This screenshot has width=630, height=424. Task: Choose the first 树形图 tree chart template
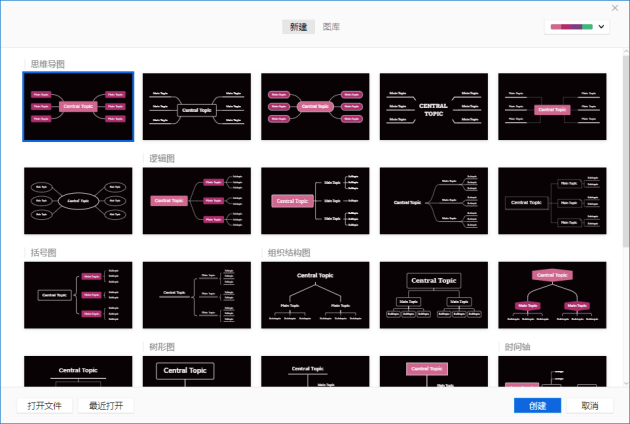click(x=196, y=372)
